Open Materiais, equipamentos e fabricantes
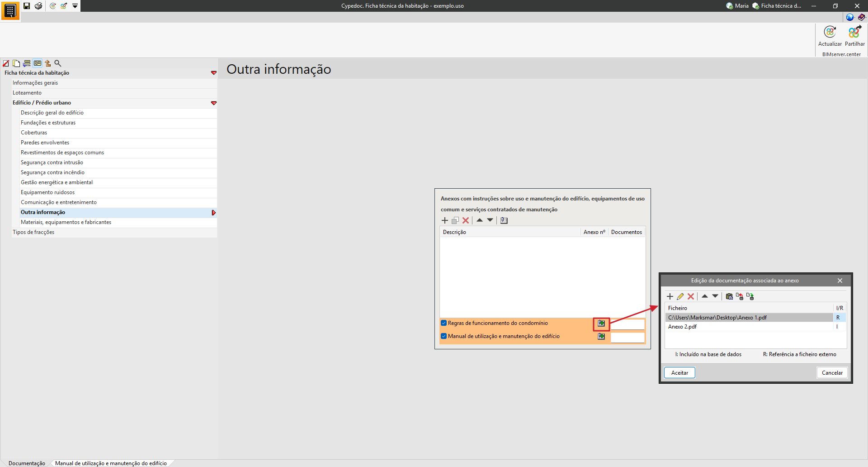This screenshot has height=467, width=868. [x=118, y=222]
